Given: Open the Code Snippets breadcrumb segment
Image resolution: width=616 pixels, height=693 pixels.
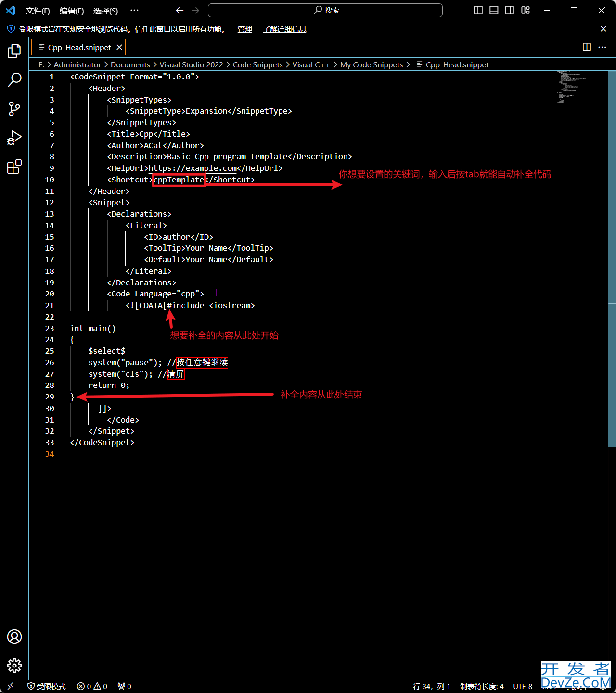Looking at the screenshot, I should point(258,64).
